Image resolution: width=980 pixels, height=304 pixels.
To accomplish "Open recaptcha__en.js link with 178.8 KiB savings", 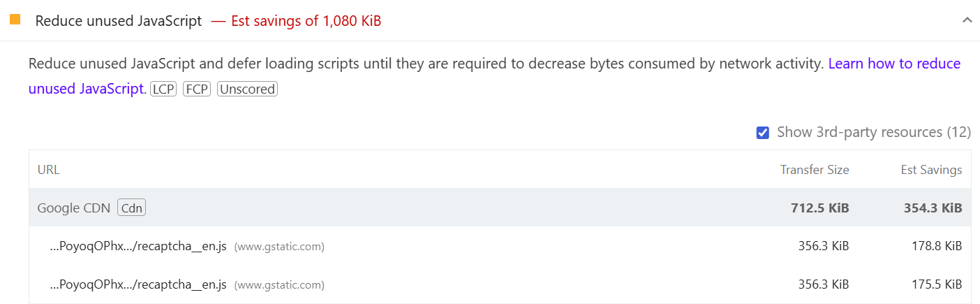I will (139, 246).
